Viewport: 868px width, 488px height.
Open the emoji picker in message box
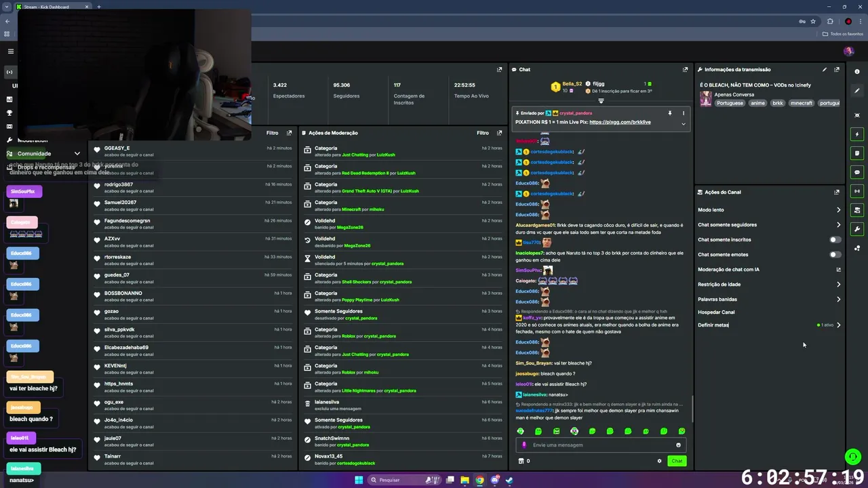(x=678, y=445)
